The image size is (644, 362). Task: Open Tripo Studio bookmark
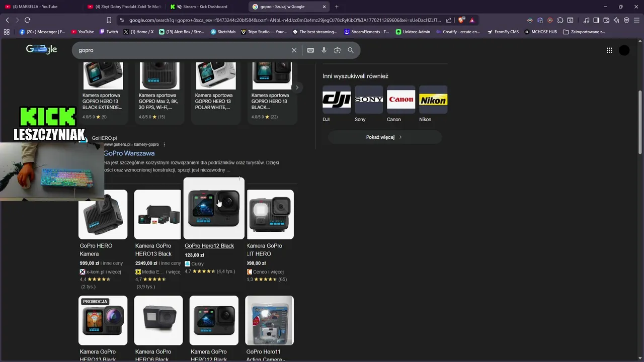(264, 32)
